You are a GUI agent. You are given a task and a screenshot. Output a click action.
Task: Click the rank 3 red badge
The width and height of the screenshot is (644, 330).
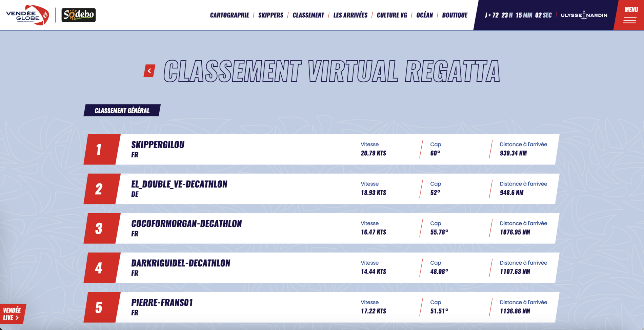pos(102,228)
